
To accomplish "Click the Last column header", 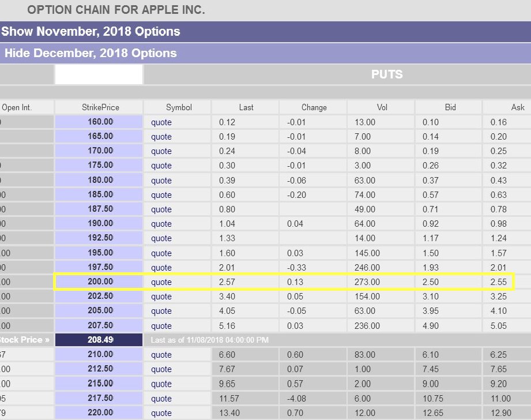I will (246, 107).
